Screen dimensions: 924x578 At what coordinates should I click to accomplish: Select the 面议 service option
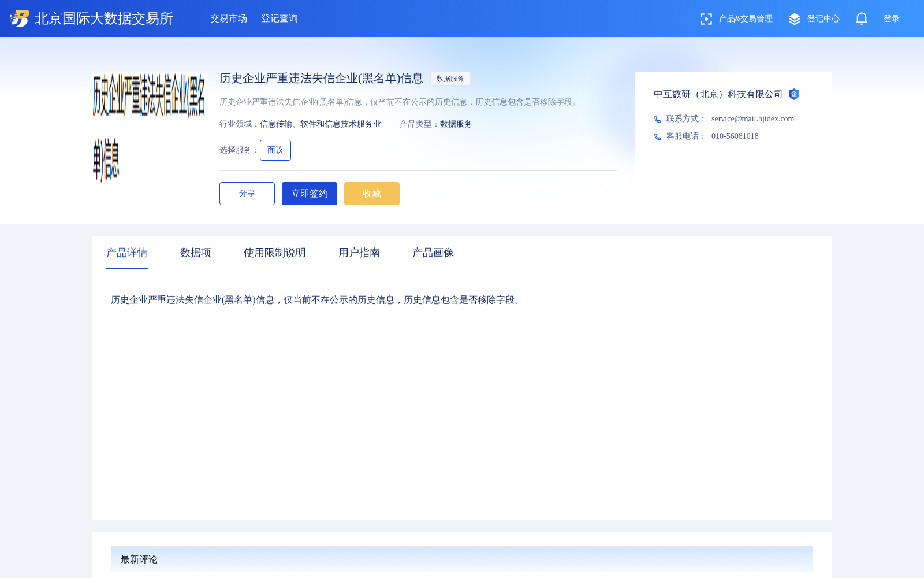coord(275,150)
